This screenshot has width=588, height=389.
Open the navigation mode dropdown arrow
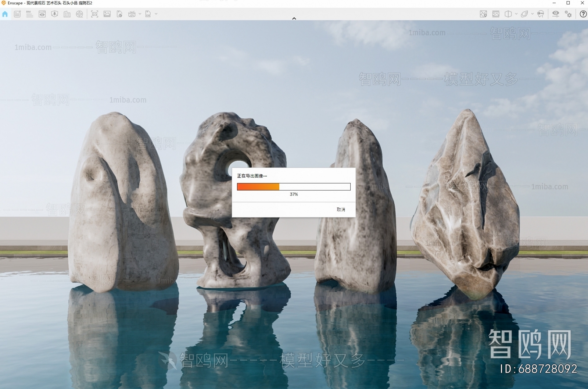(x=533, y=14)
